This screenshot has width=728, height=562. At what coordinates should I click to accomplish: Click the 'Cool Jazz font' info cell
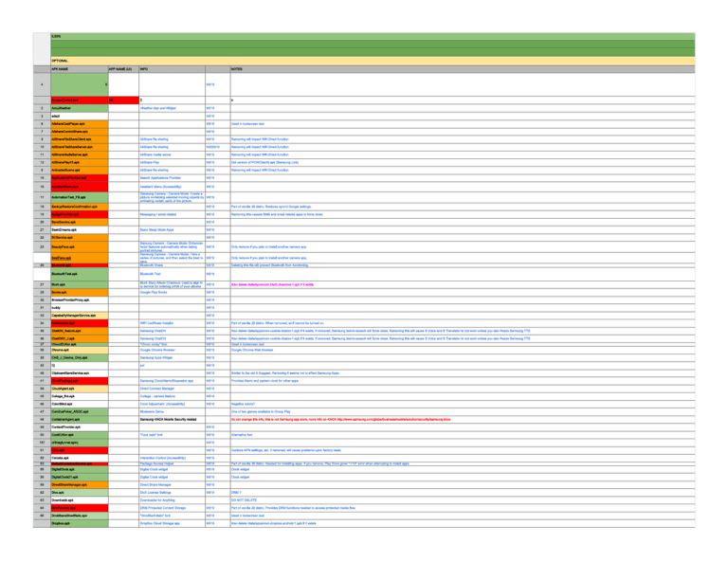tap(172, 435)
